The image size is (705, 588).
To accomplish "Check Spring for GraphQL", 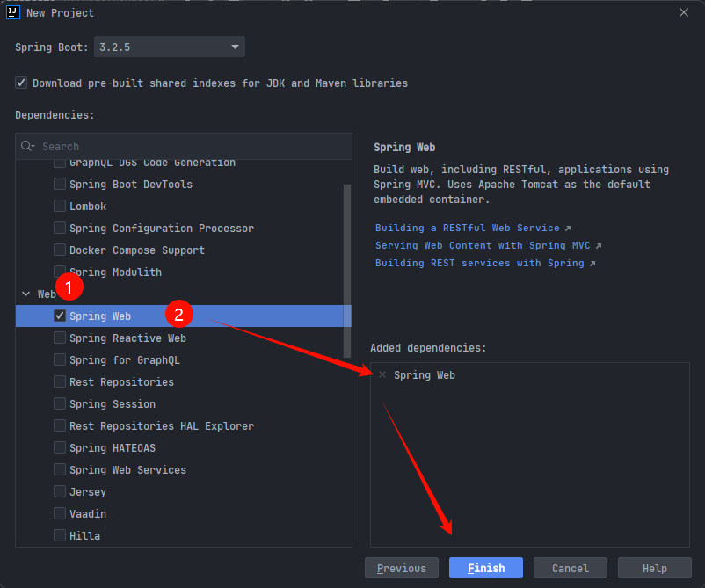I will 60,360.
